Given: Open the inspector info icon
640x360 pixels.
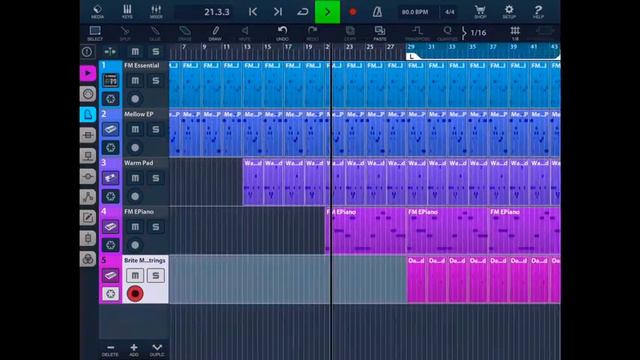Looking at the screenshot, I should 87,52.
